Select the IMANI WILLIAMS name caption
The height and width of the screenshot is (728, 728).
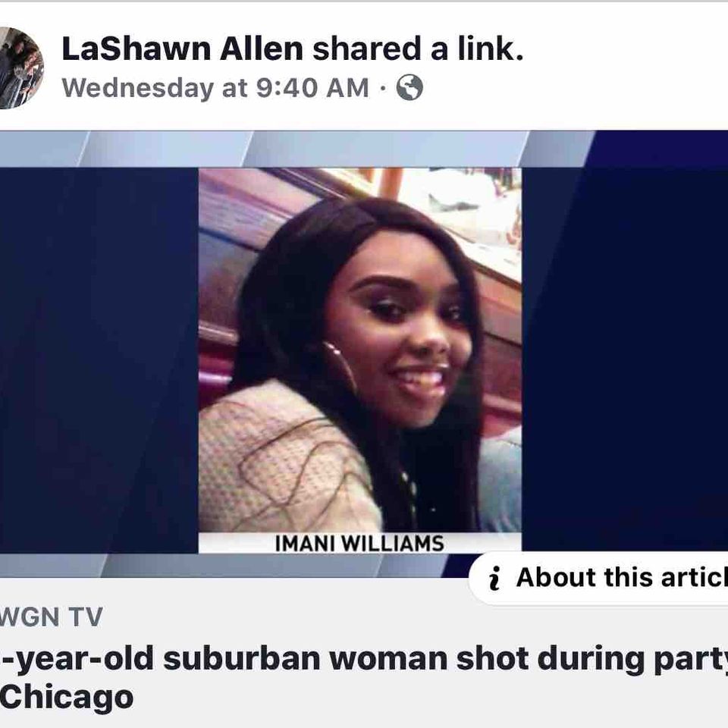pyautogui.click(x=359, y=543)
